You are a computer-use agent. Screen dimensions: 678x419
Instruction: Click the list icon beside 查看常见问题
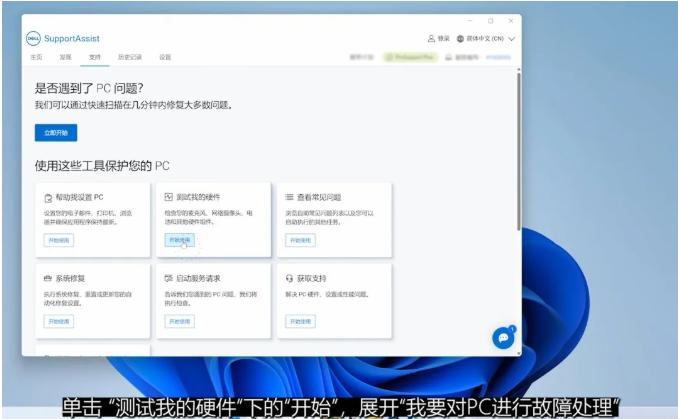point(289,197)
